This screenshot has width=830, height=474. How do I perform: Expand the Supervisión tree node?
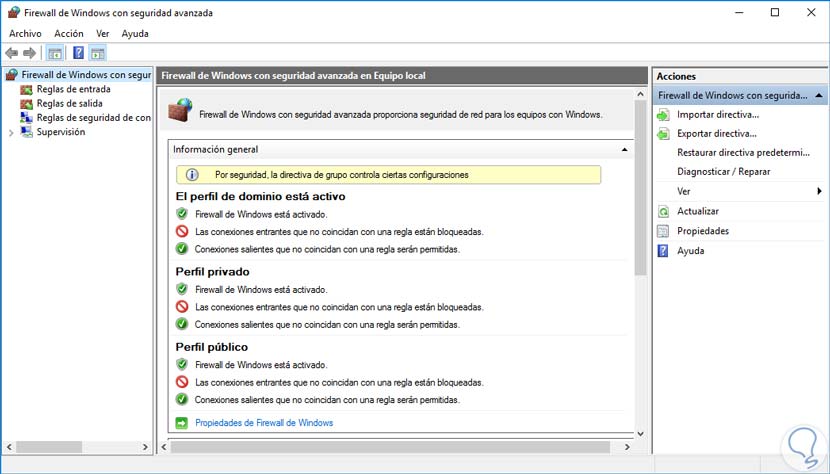pos(11,132)
